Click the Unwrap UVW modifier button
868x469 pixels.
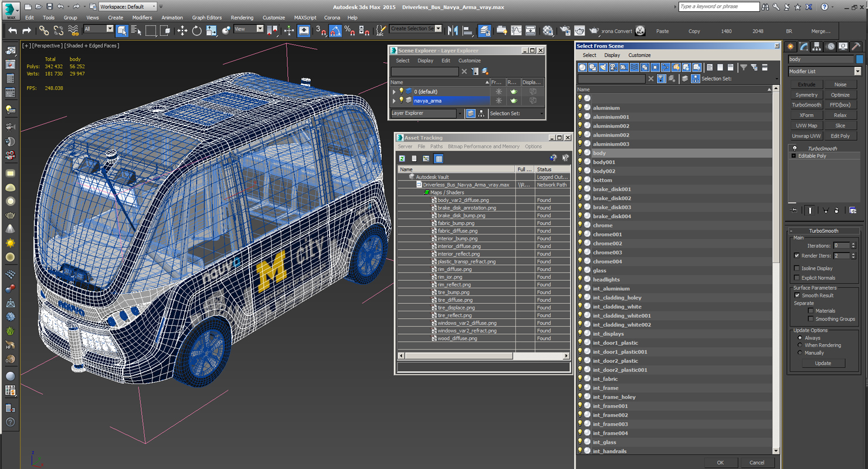point(806,136)
